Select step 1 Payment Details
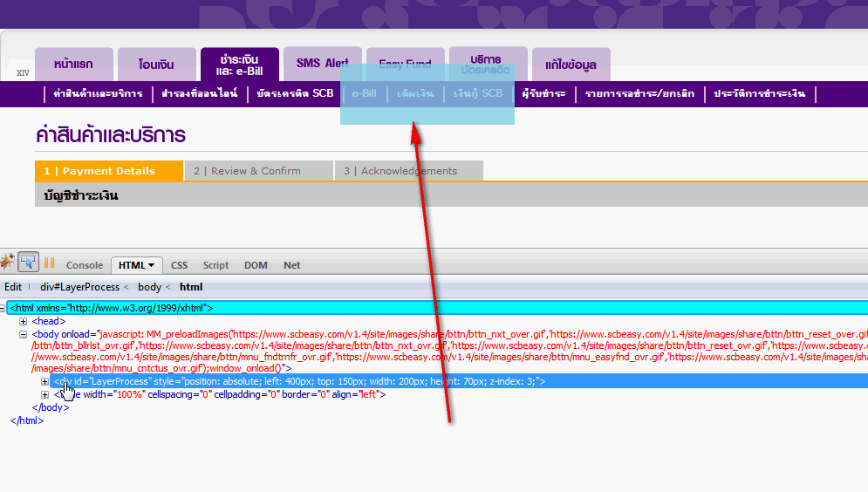Image resolution: width=868 pixels, height=492 pixels. pos(109,171)
